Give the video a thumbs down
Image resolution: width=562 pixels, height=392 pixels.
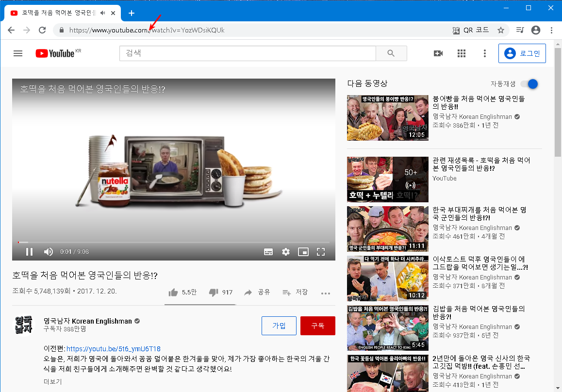coord(213,293)
